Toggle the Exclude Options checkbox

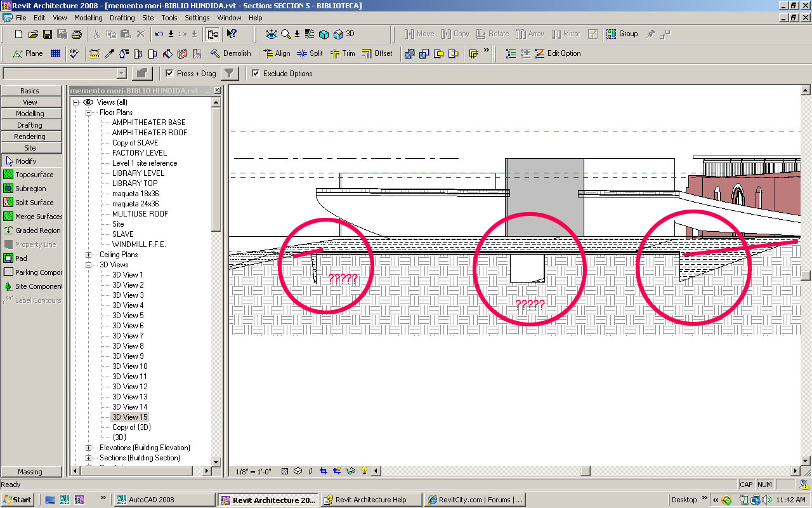click(256, 74)
